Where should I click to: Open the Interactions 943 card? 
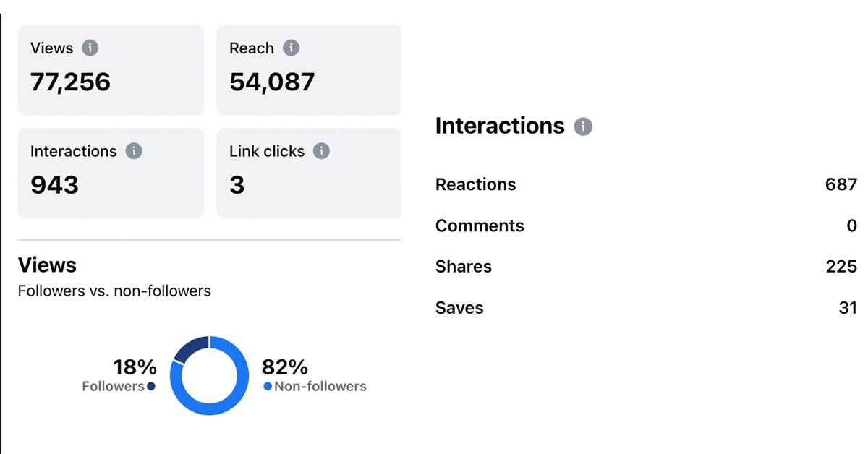111,173
